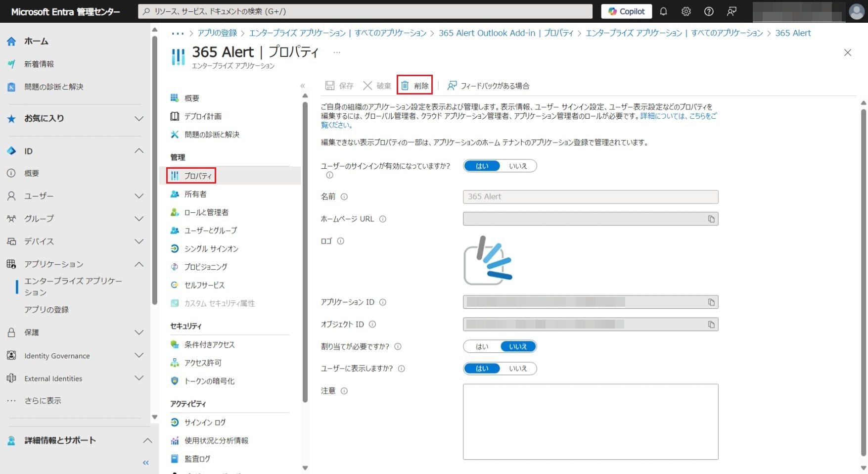Image resolution: width=868 pixels, height=474 pixels.
Task: Copy the オブジェクト ID value
Action: tap(711, 325)
